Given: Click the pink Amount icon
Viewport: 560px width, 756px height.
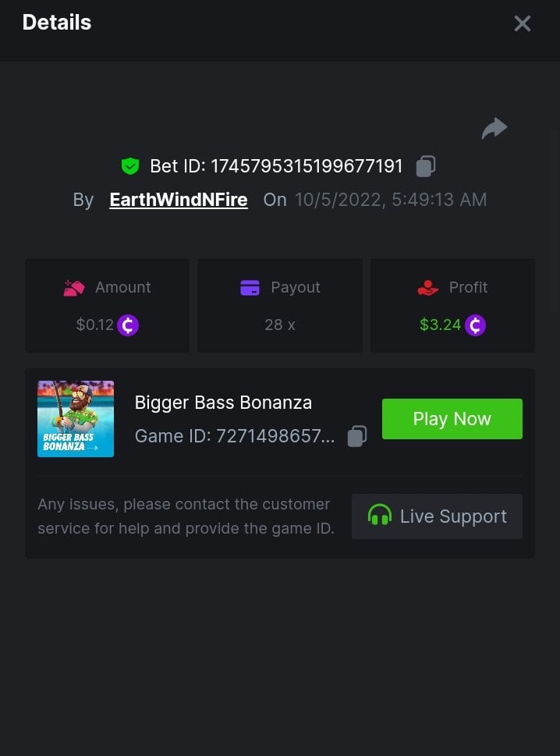Looking at the screenshot, I should pyautogui.click(x=74, y=288).
